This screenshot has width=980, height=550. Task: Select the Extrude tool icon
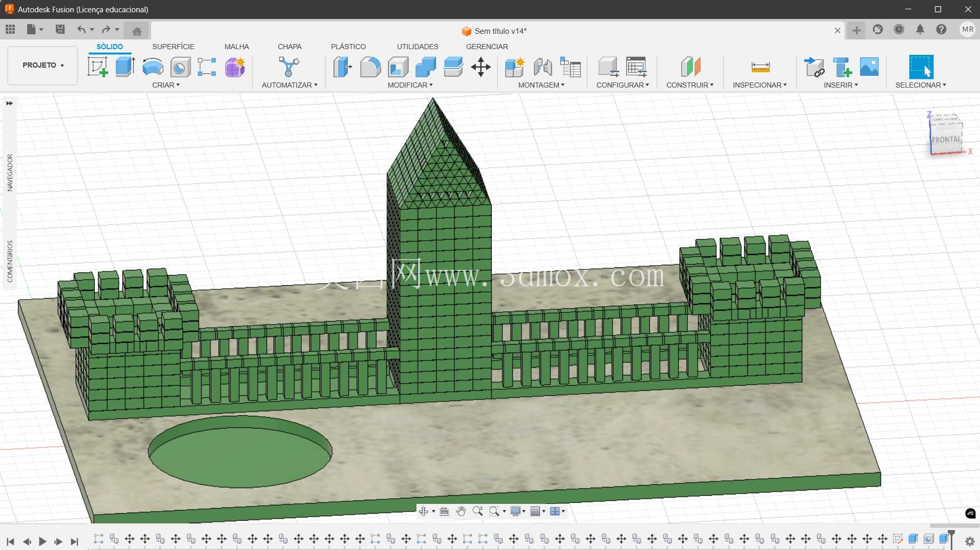tap(125, 67)
